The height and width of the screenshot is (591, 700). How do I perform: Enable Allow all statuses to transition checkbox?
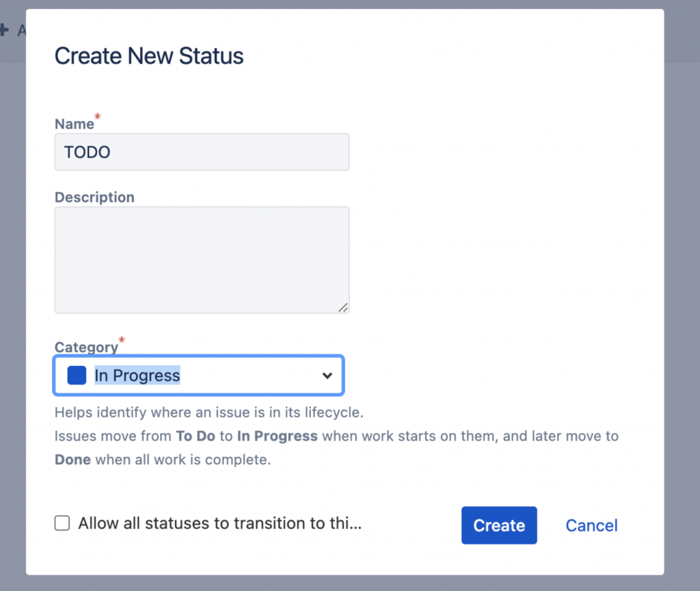tap(62, 524)
